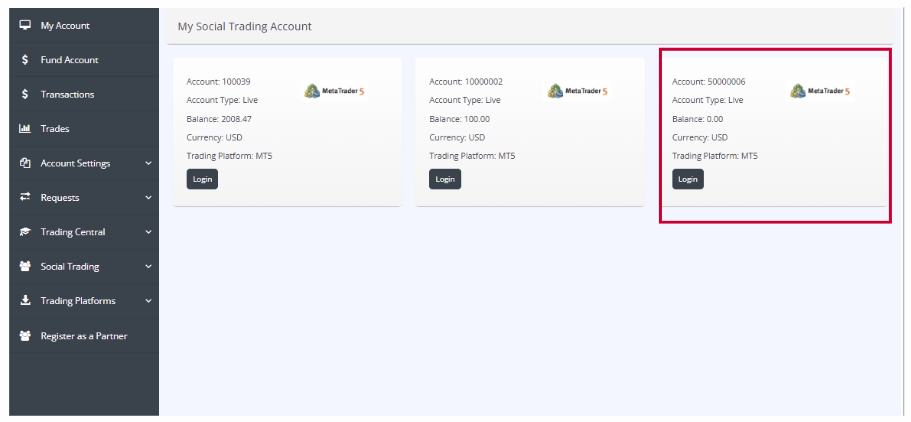The height and width of the screenshot is (422, 911).
Task: Click the monitor icon beside My Account
Action: [25, 25]
